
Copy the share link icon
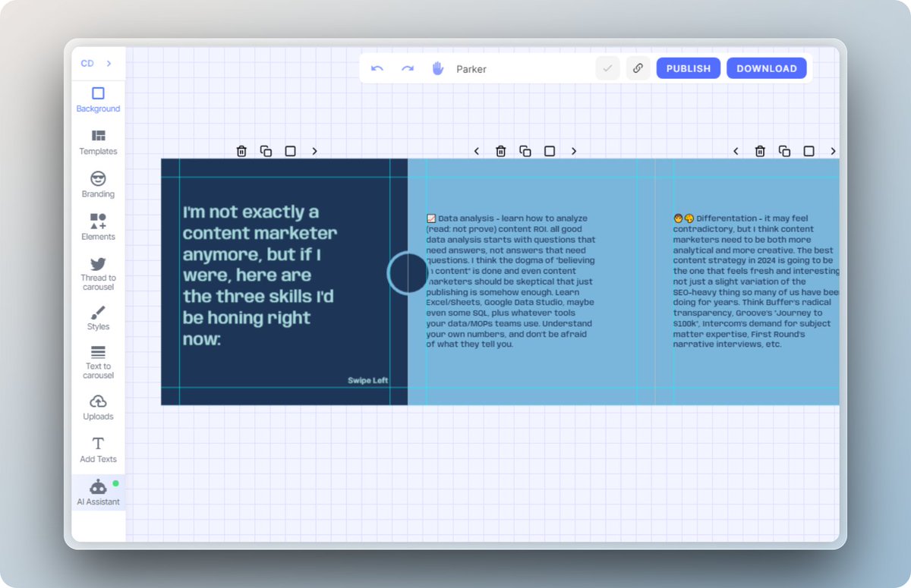tap(638, 68)
